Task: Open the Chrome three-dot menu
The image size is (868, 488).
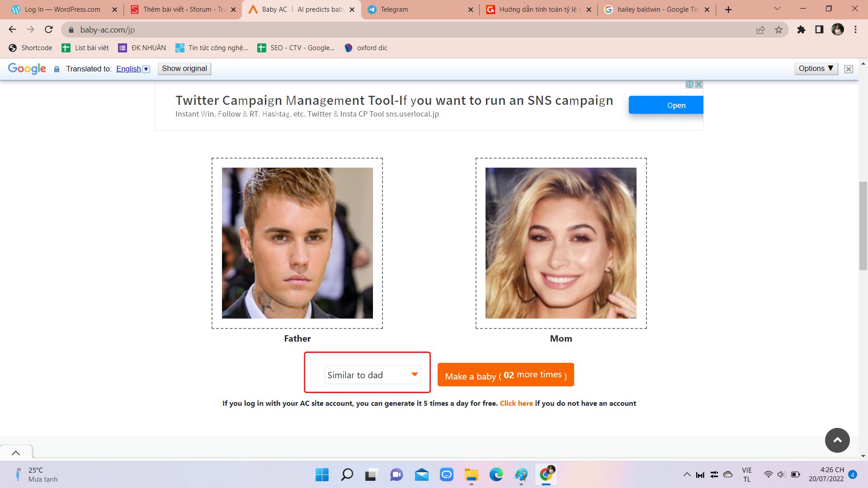Action: pyautogui.click(x=855, y=30)
